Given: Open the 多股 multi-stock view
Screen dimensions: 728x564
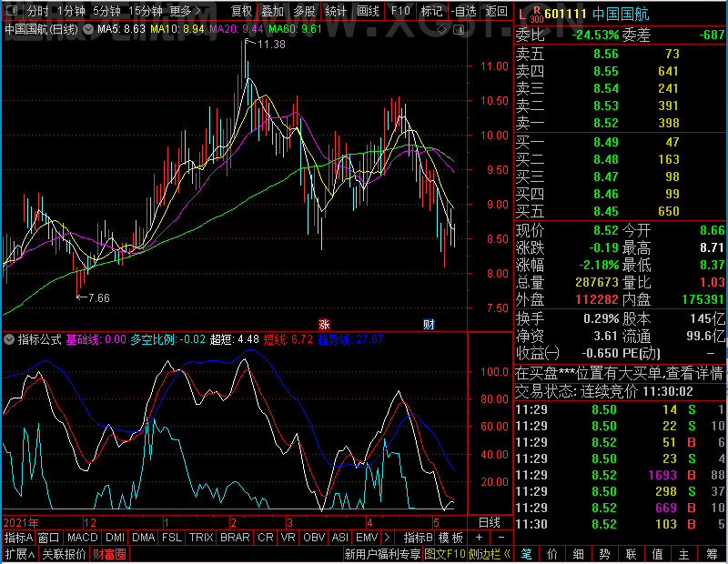Looking at the screenshot, I should [304, 11].
